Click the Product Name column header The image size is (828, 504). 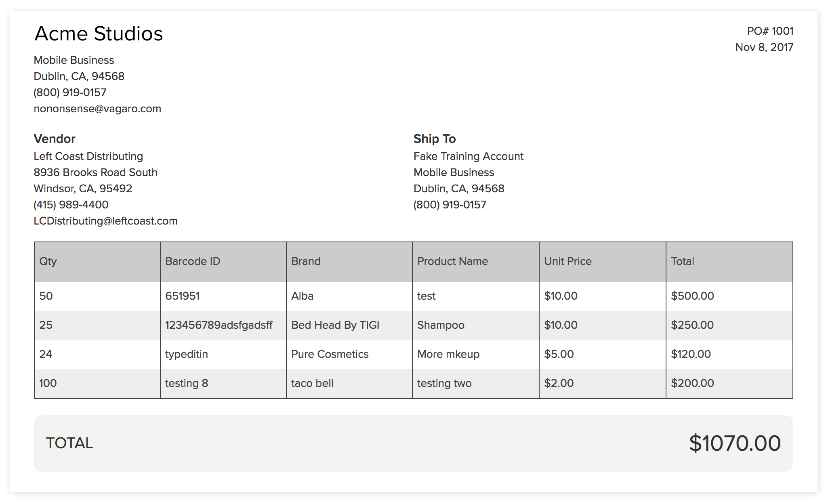[452, 261]
